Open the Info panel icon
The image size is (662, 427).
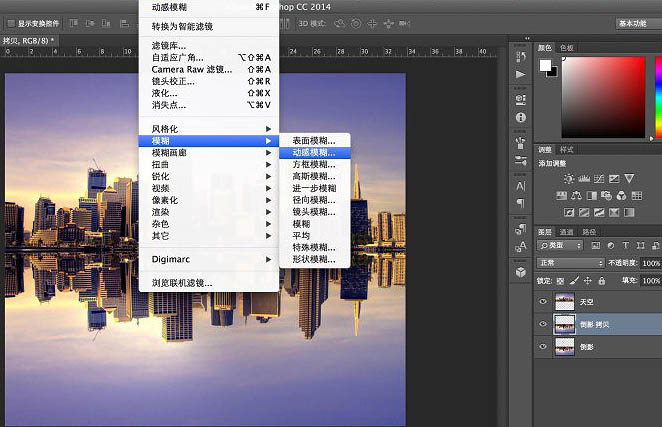click(x=521, y=117)
